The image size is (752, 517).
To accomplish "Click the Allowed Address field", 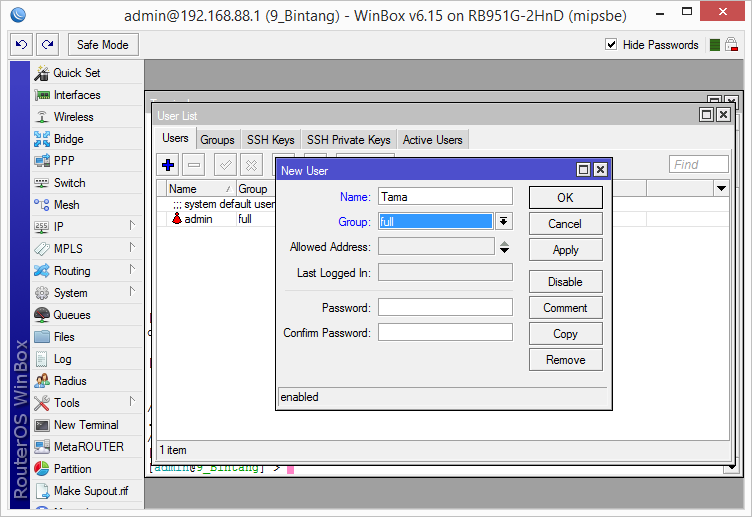I will pyautogui.click(x=436, y=247).
